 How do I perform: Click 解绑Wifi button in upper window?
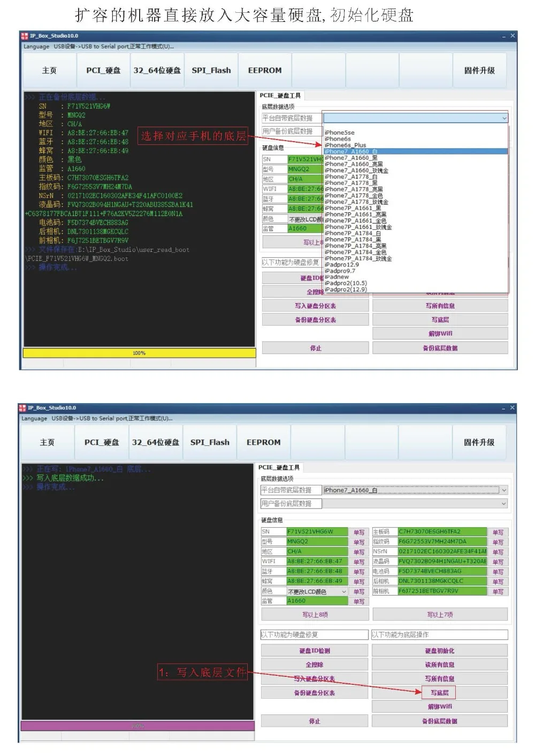440,334
